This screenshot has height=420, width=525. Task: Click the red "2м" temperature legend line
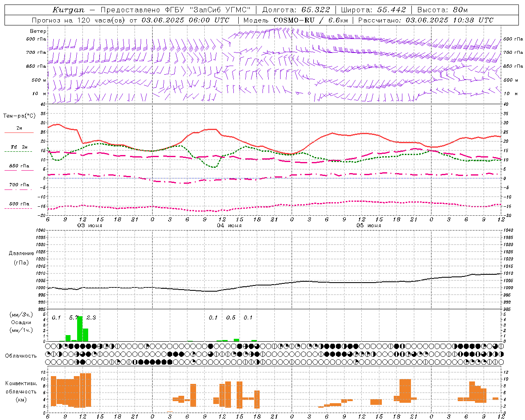(19, 132)
